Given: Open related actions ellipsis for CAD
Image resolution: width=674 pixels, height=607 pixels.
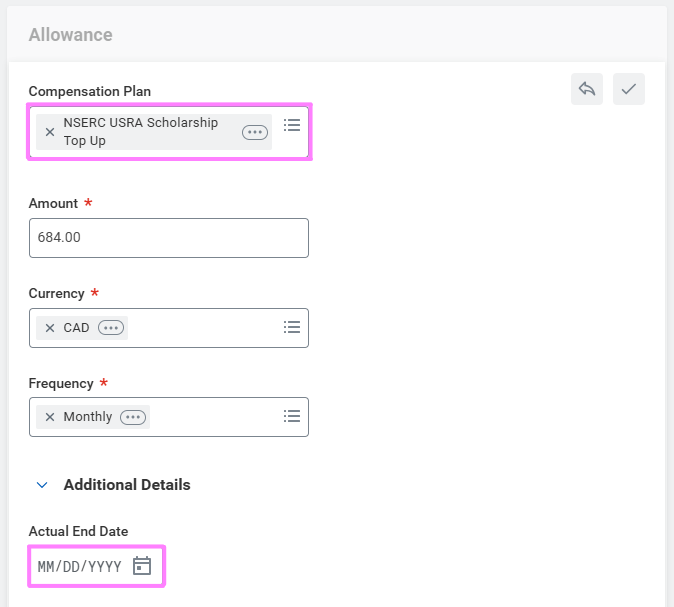Looking at the screenshot, I should 111,328.
